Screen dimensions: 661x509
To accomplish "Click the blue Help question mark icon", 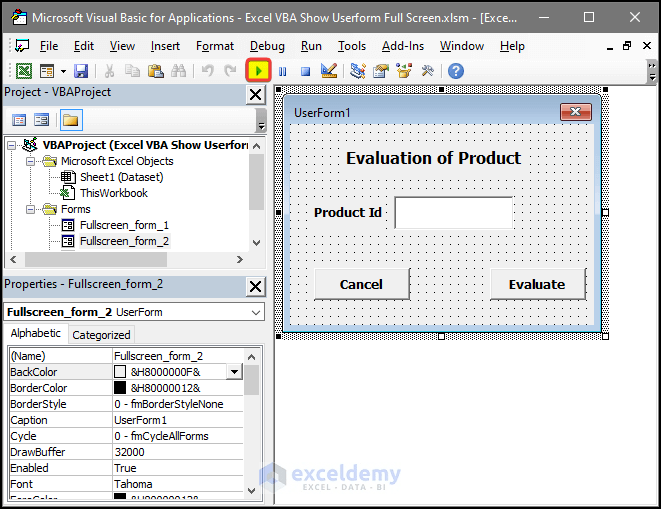I will tap(456, 71).
